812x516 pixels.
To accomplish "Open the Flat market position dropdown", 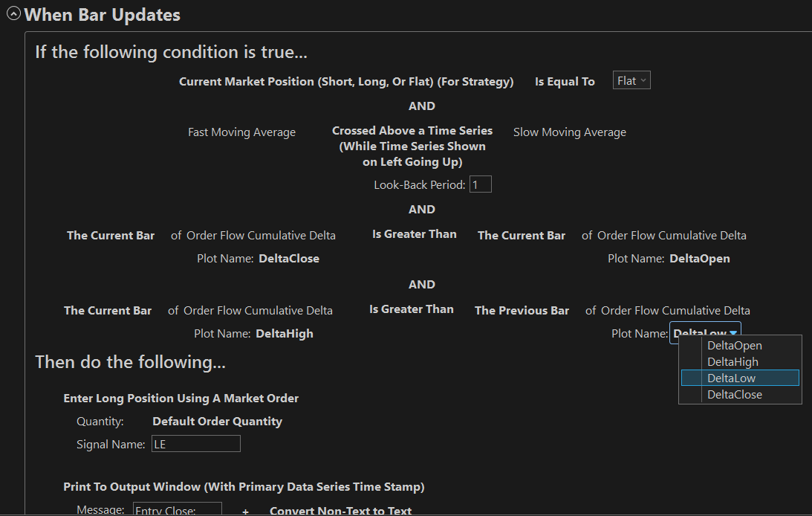I will pos(631,80).
